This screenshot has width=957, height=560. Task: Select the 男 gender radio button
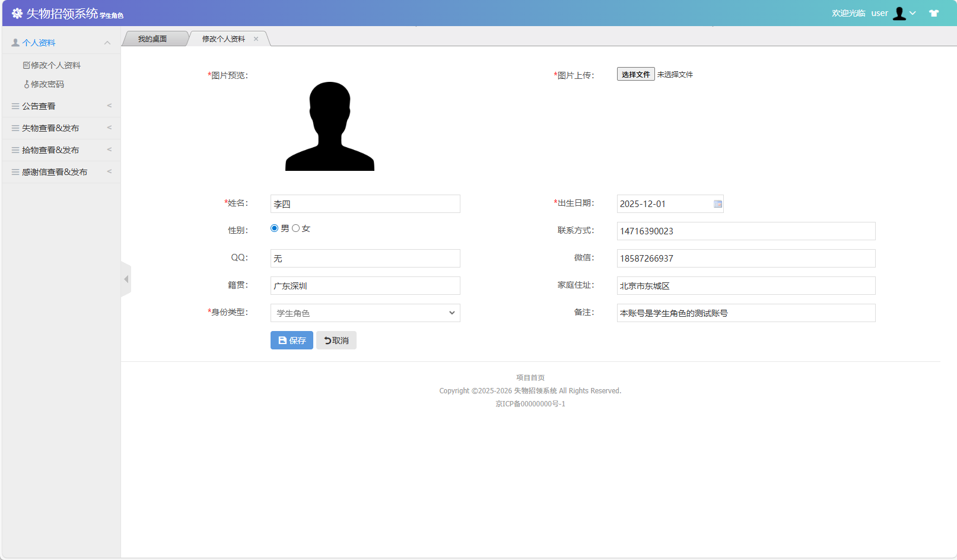(274, 228)
